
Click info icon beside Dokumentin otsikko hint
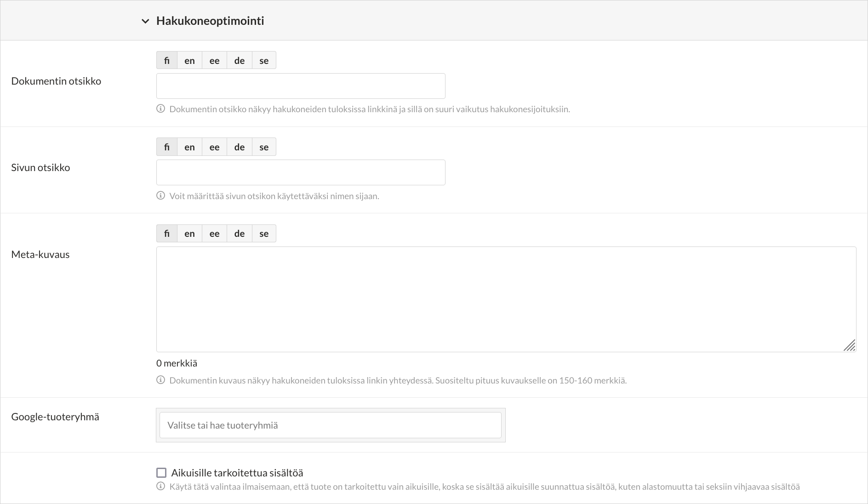coord(160,109)
